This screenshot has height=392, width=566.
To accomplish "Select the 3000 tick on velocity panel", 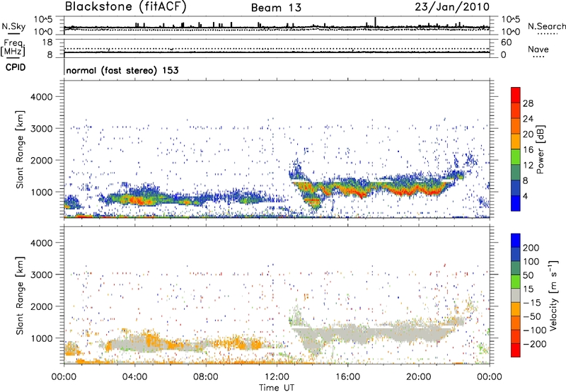I will click(x=41, y=275).
